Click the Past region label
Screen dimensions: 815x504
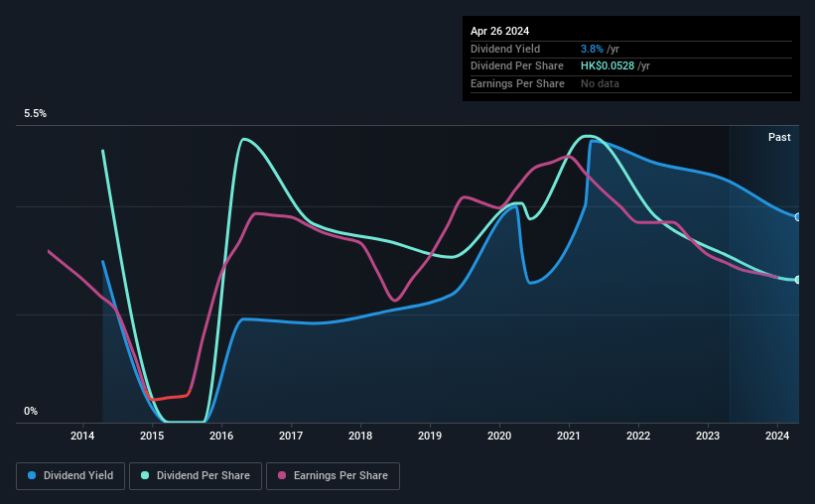779,137
